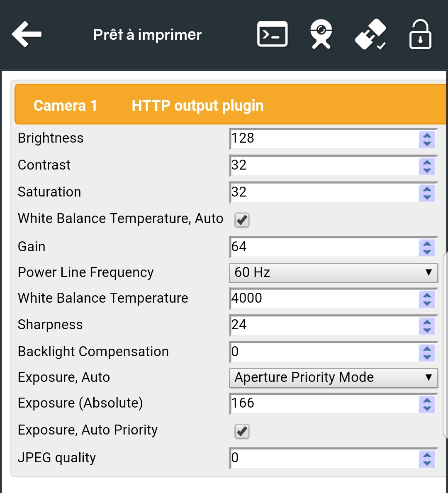Open Exposure, Auto mode dropdown
Screen dimensions: 448x493
(x=333, y=377)
